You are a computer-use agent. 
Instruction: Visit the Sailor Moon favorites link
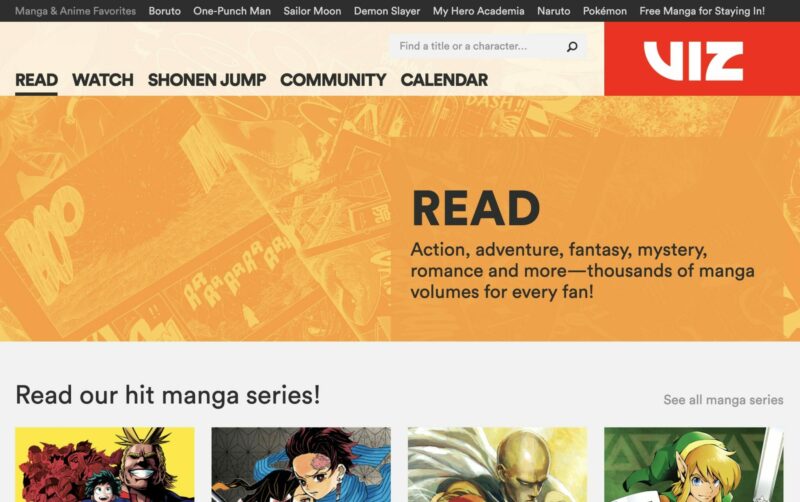(x=312, y=11)
